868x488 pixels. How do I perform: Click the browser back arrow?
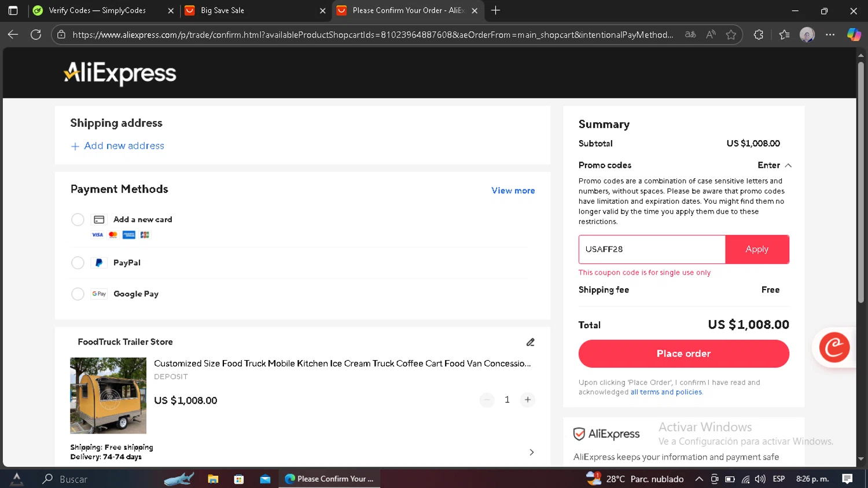13,35
